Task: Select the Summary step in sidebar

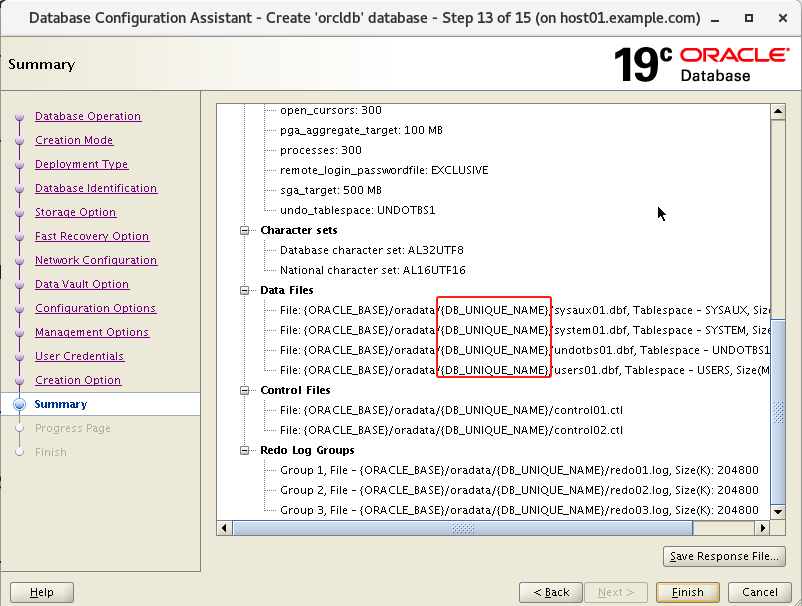Action: tap(60, 404)
